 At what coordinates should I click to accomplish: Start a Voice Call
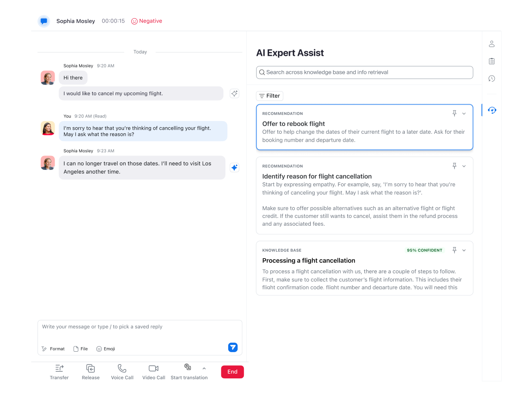click(x=122, y=372)
